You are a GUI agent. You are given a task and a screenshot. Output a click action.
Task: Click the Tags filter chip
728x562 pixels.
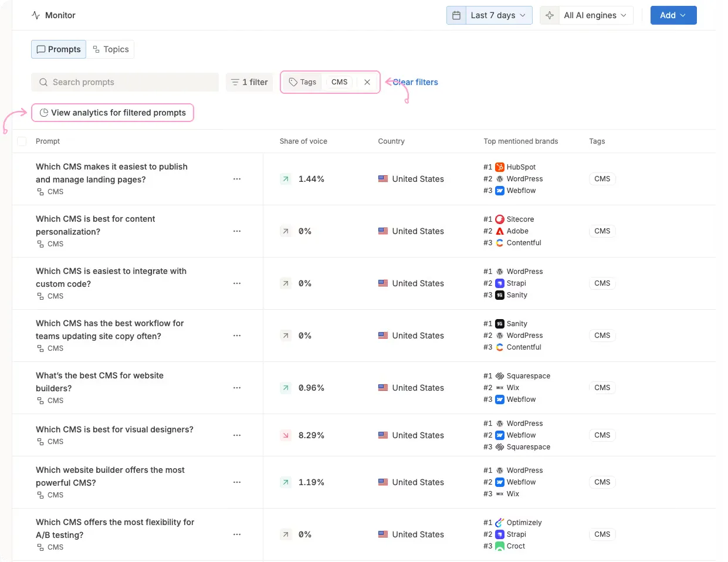point(303,82)
